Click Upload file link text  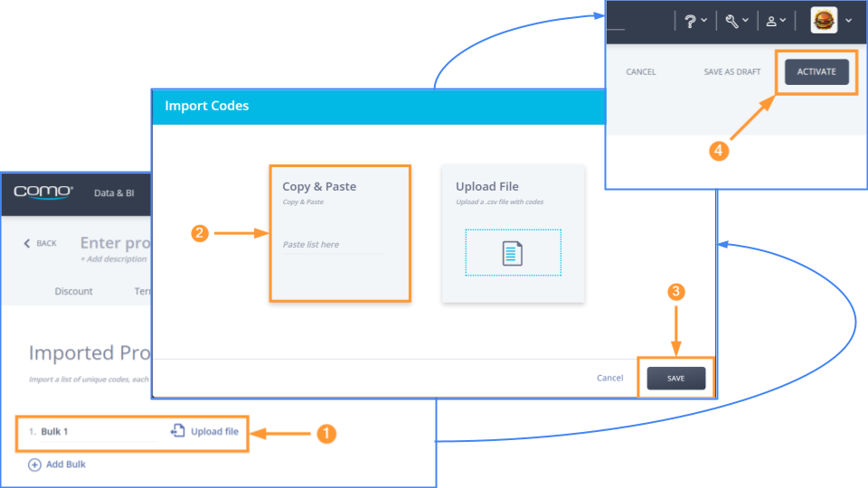click(214, 432)
